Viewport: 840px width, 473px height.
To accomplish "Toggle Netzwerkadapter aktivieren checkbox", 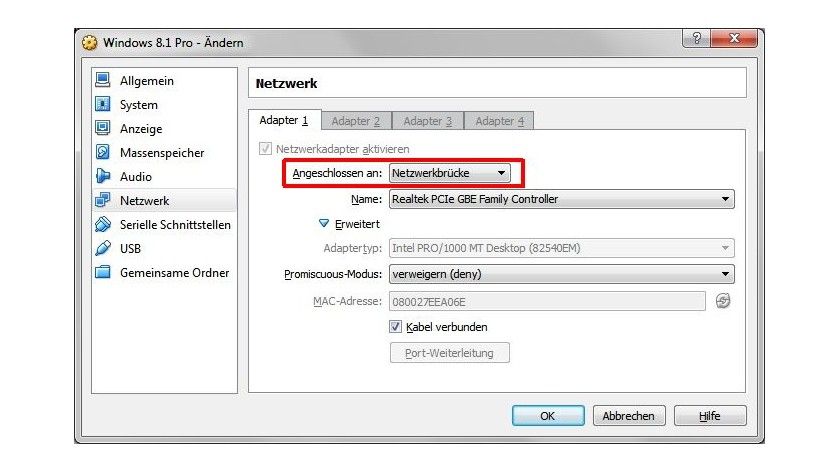I will [265, 148].
